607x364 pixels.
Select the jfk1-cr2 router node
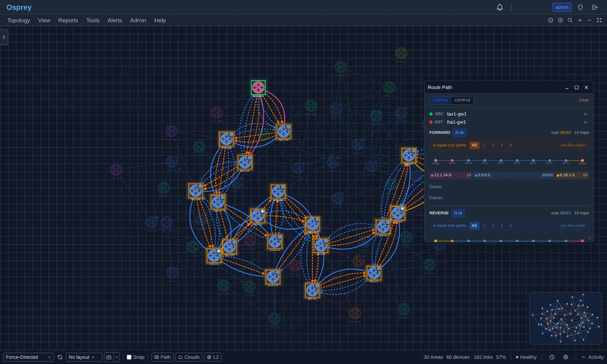tap(321, 246)
